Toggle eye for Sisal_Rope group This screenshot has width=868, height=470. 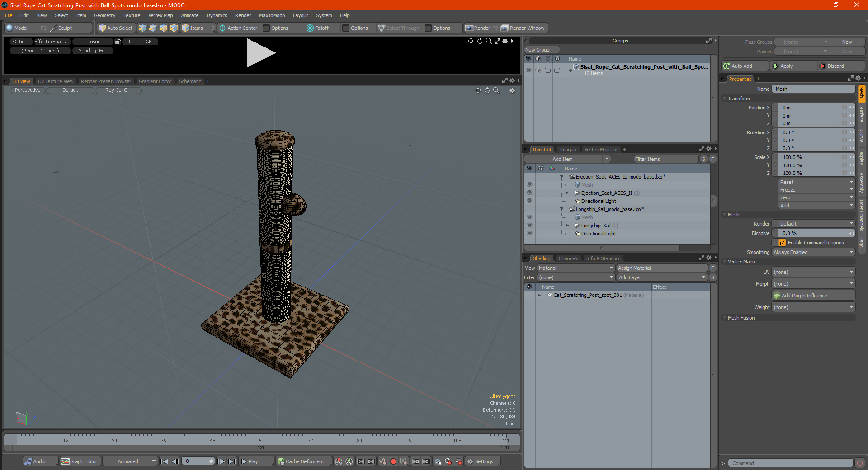[528, 70]
